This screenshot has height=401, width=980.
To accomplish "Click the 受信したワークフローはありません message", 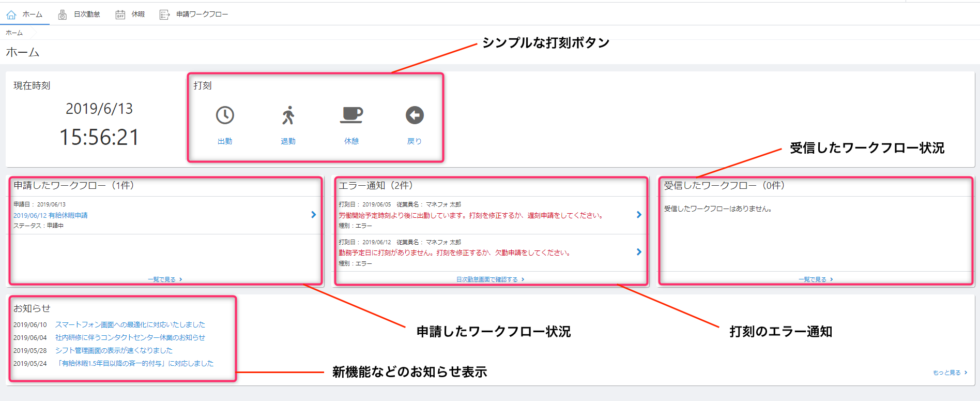I will (718, 209).
